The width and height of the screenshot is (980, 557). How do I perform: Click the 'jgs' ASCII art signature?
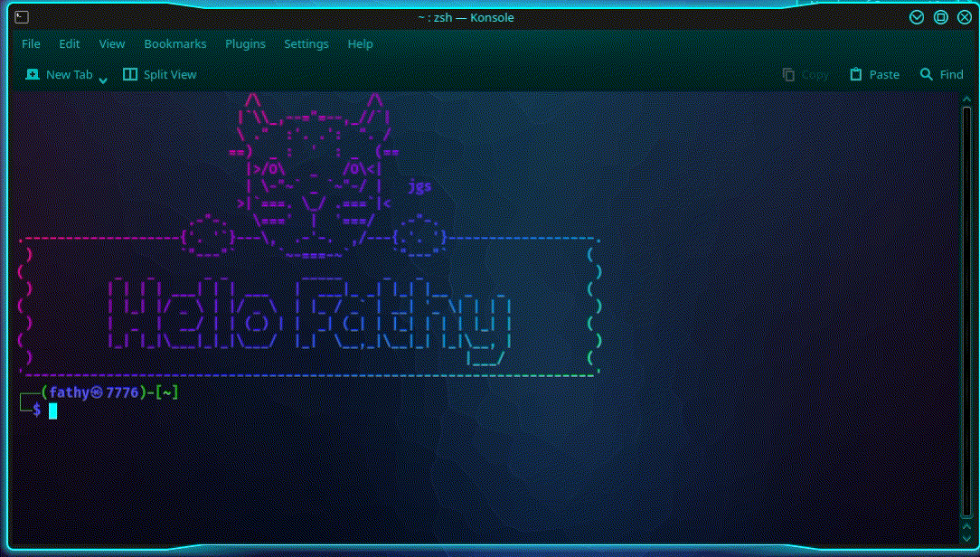(x=419, y=186)
